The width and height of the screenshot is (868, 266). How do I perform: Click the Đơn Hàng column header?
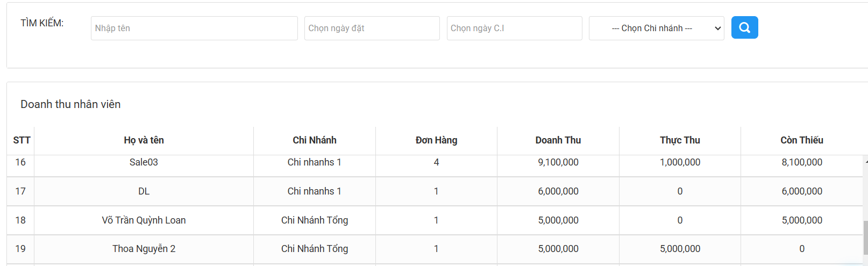pyautogui.click(x=436, y=140)
